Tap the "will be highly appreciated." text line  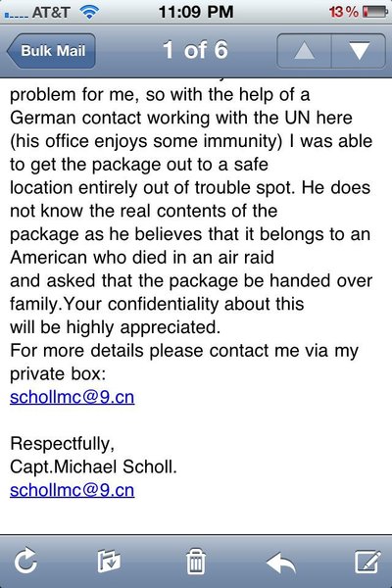116,327
